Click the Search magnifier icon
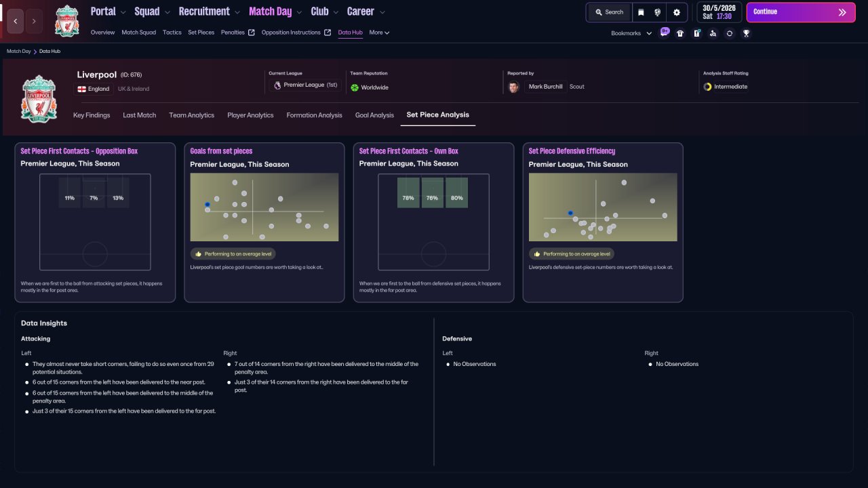 click(599, 12)
